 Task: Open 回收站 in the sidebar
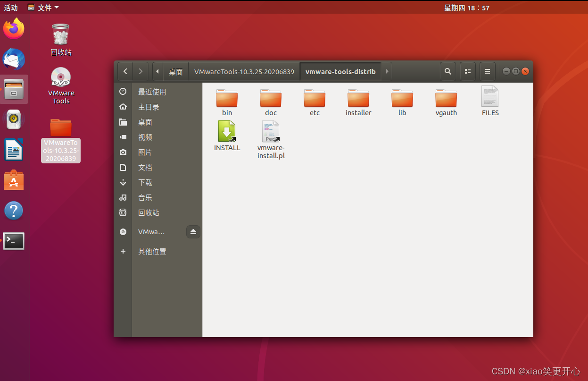click(x=158, y=212)
